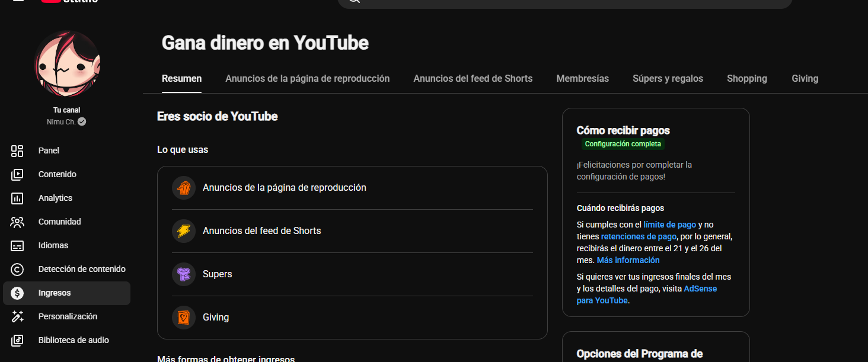Click the 'Eres socio de YouTube' heading

[x=218, y=116]
